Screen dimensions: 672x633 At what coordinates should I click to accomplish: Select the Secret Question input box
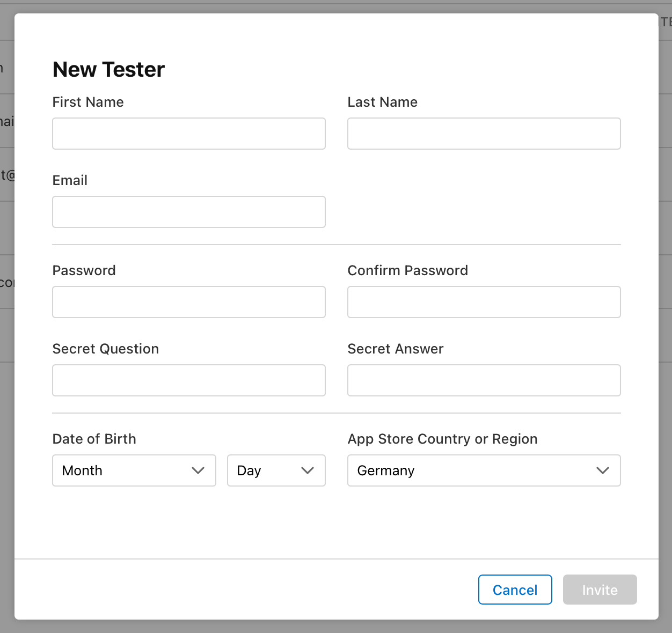pyautogui.click(x=189, y=380)
